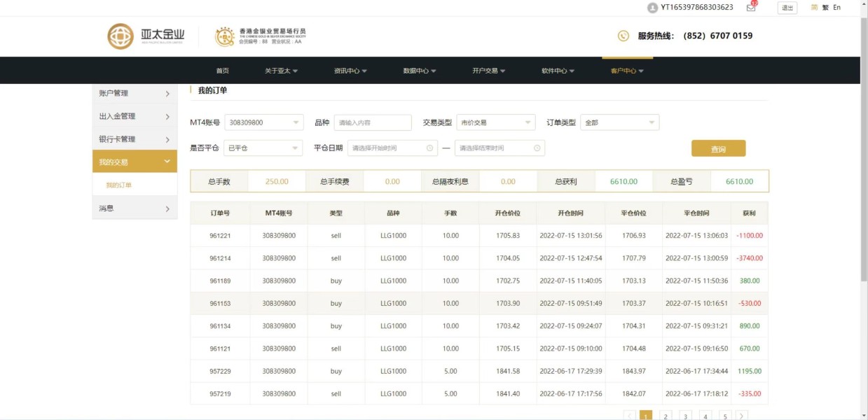Select 我的订单 sidebar sub-item
This screenshot has height=420, width=868.
click(119, 185)
